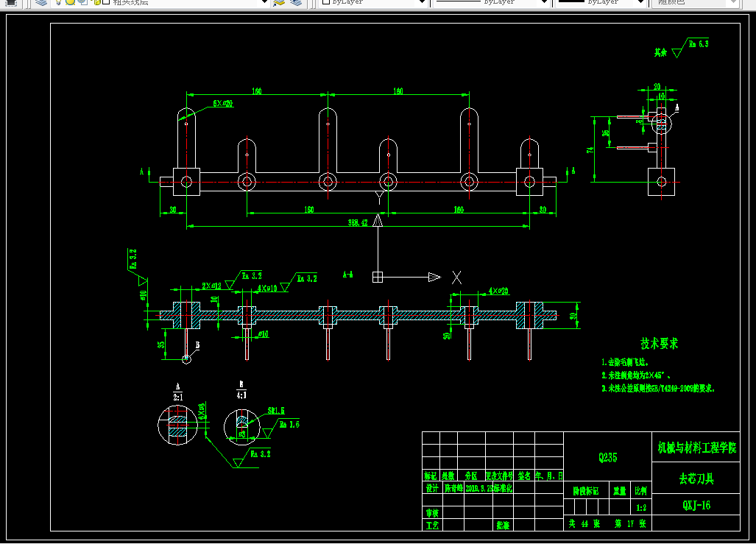The image size is (756, 544).
Task: Select the 签名 column header
Action: [x=524, y=476]
